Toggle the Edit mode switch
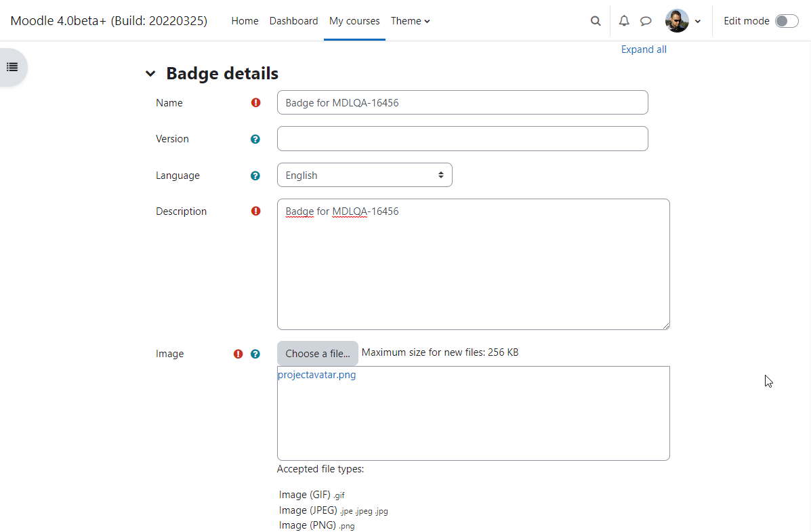811x532 pixels. coord(787,21)
